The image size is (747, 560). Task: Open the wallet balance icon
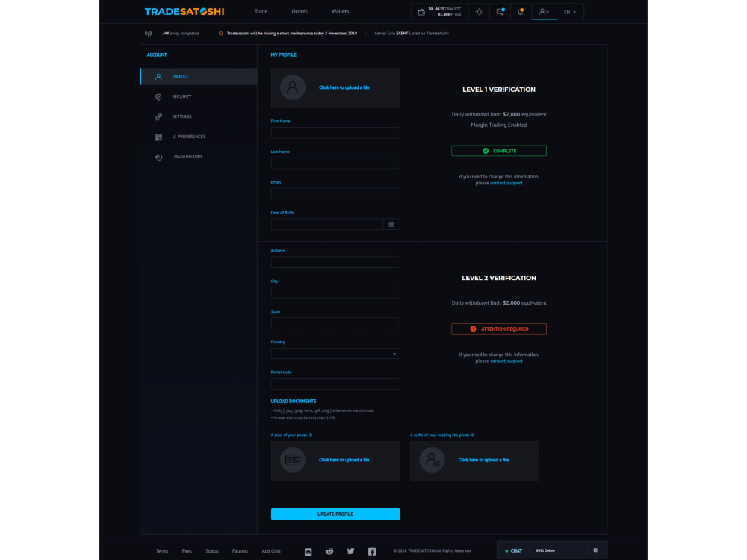click(x=421, y=12)
